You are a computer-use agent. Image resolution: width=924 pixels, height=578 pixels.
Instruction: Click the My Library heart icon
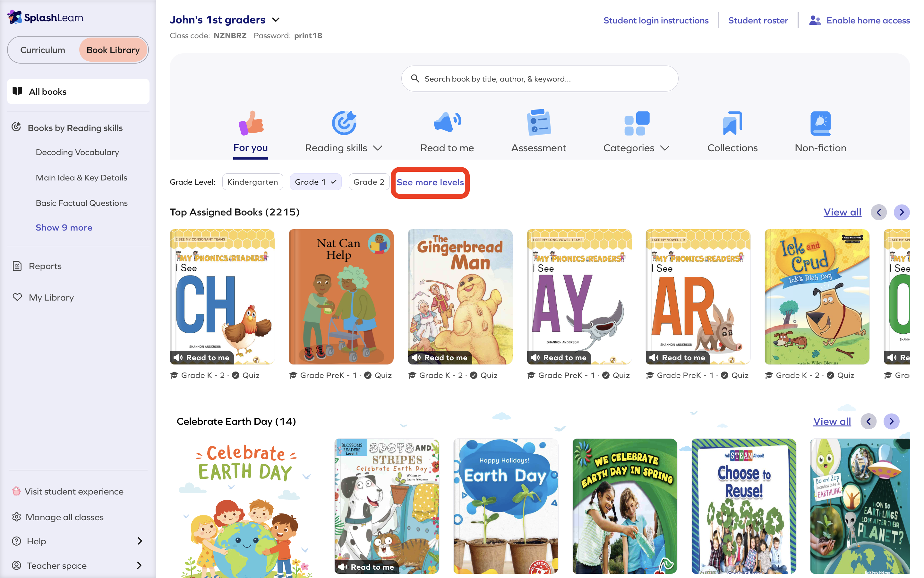coord(17,297)
